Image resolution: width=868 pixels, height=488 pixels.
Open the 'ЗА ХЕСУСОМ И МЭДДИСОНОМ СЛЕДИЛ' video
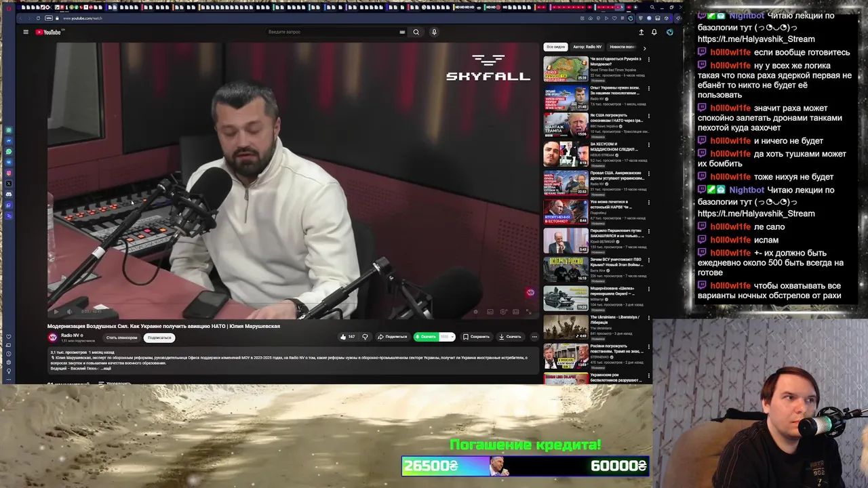tap(566, 155)
